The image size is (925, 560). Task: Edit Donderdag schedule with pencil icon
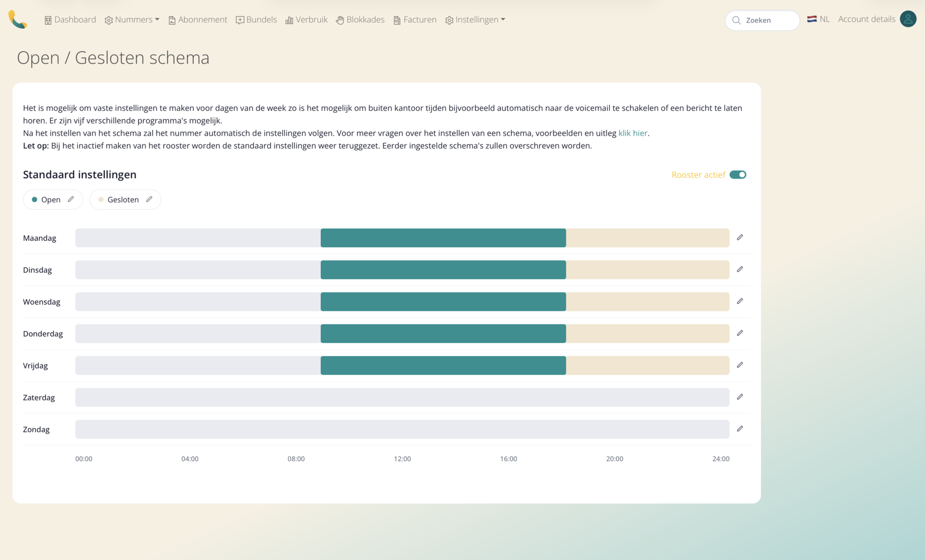(740, 333)
